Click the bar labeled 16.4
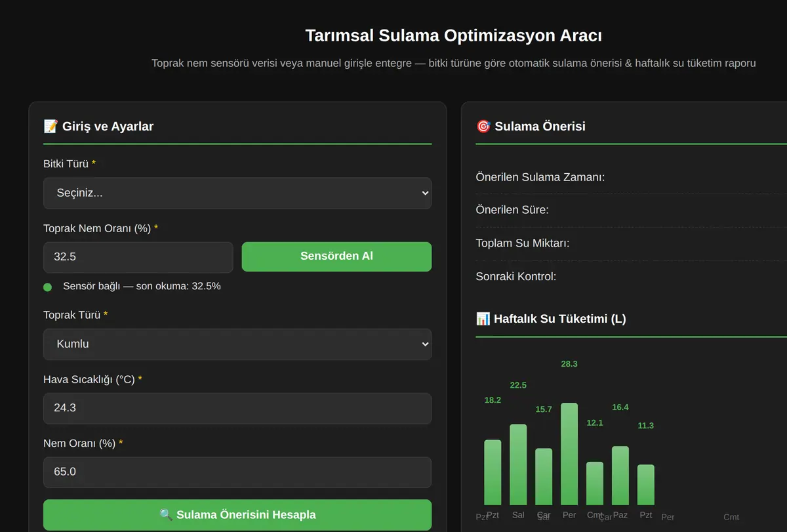This screenshot has width=787, height=532. point(620,476)
